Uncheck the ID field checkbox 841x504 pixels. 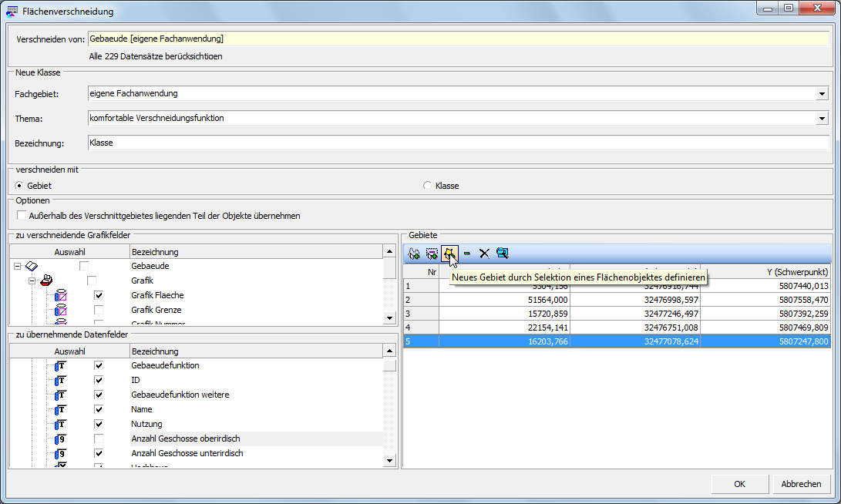pos(99,380)
